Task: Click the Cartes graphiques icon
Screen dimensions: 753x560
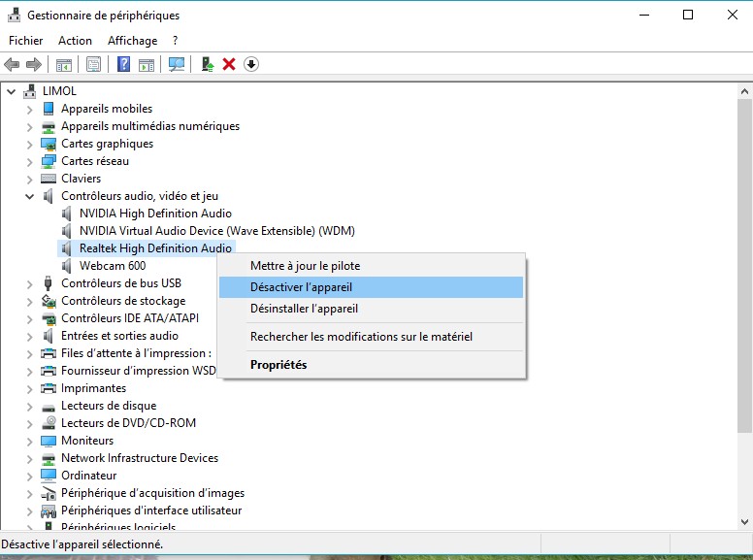Action: click(49, 144)
